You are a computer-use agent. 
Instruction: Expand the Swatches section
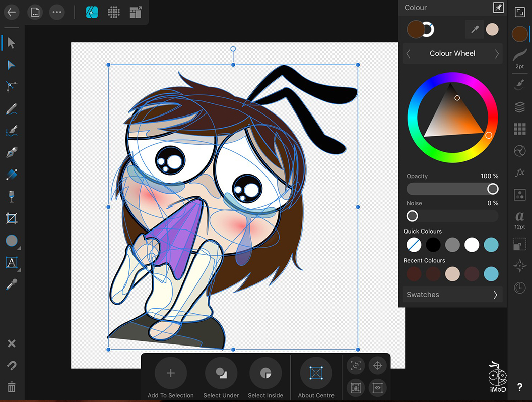coord(452,295)
